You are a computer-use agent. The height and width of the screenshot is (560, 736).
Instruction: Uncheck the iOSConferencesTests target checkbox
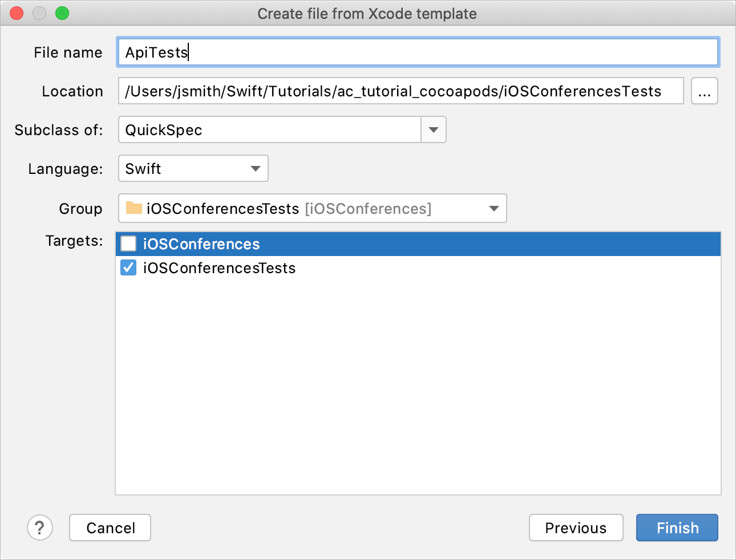pos(128,268)
